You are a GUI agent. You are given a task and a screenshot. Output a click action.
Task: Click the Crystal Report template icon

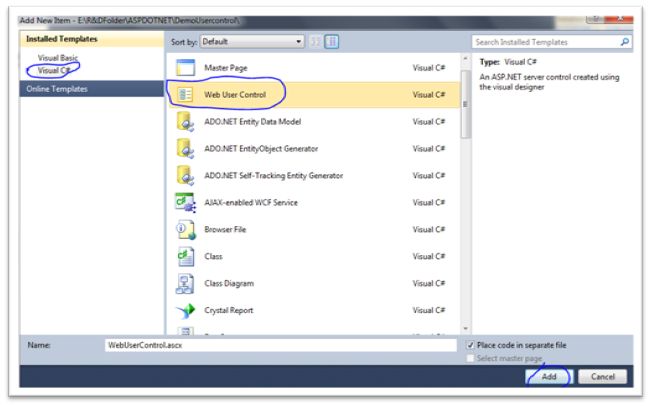[x=185, y=311]
